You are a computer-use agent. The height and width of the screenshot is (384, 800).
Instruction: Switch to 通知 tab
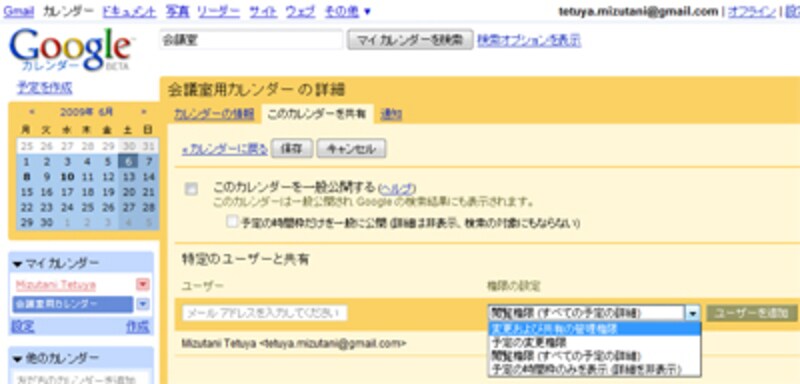point(391,115)
